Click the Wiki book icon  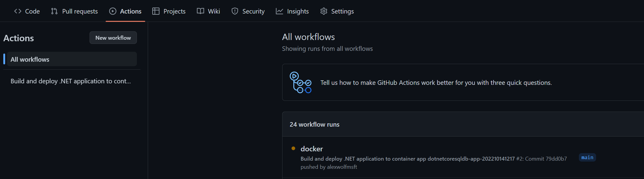coord(200,11)
